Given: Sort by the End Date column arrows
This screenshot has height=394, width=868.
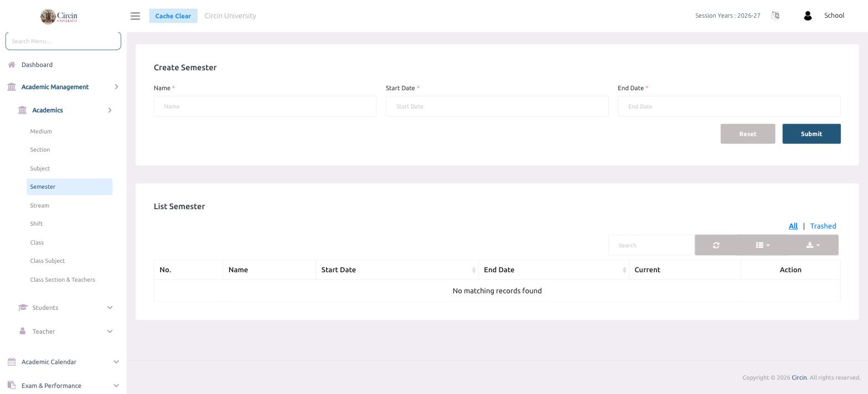Looking at the screenshot, I should point(624,270).
